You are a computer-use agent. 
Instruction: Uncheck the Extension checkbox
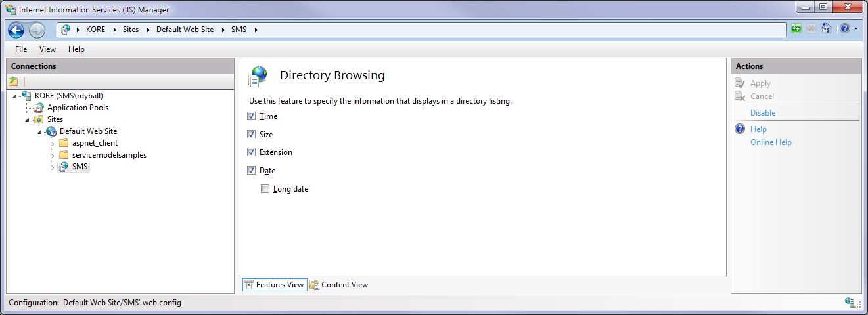coord(252,152)
